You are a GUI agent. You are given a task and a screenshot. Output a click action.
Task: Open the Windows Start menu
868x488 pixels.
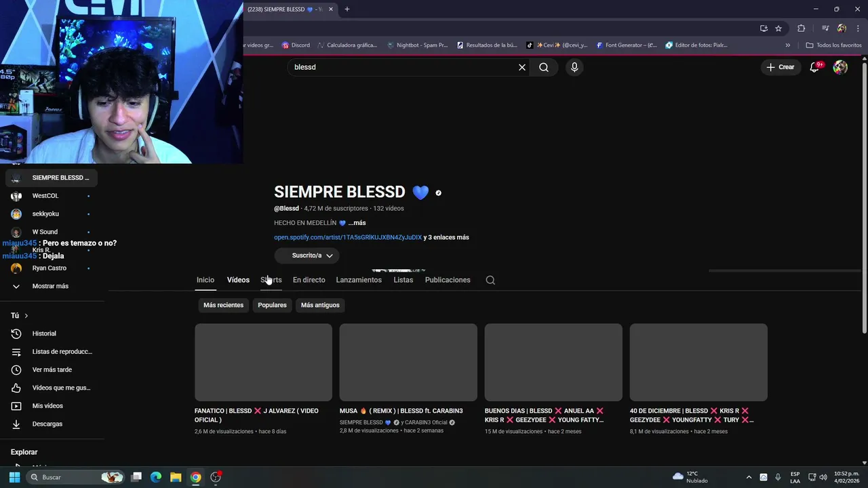point(14,477)
